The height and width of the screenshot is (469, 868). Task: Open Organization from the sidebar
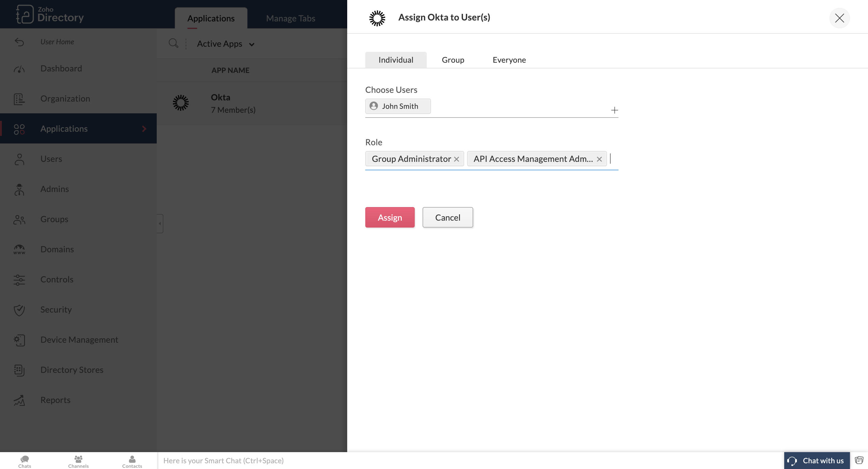click(78, 98)
